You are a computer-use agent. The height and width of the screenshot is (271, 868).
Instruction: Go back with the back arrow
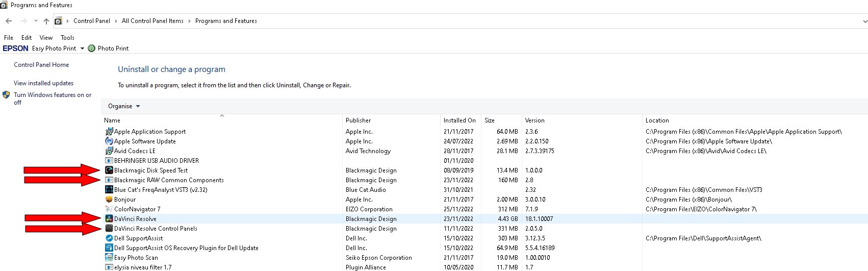click(x=9, y=21)
